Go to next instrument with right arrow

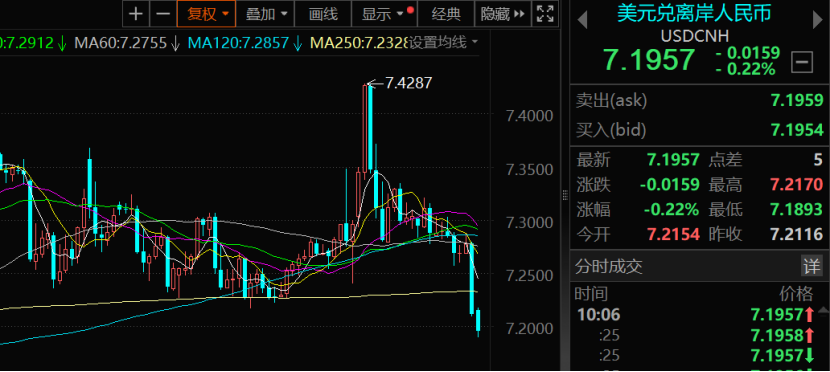click(817, 20)
